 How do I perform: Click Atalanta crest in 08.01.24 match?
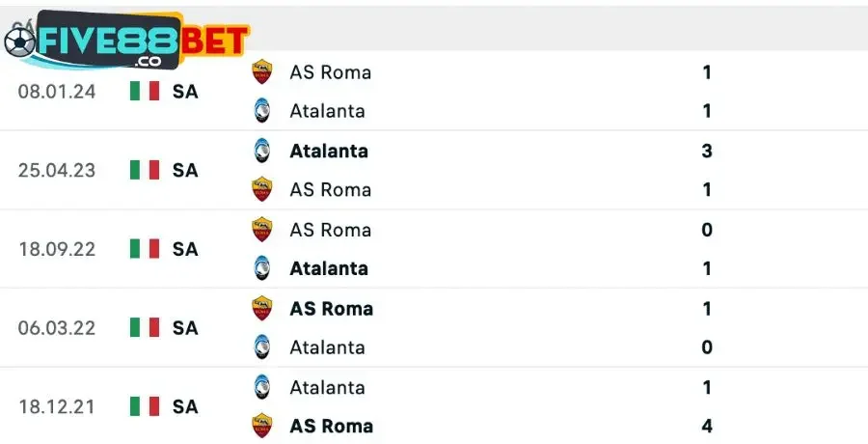point(261,111)
